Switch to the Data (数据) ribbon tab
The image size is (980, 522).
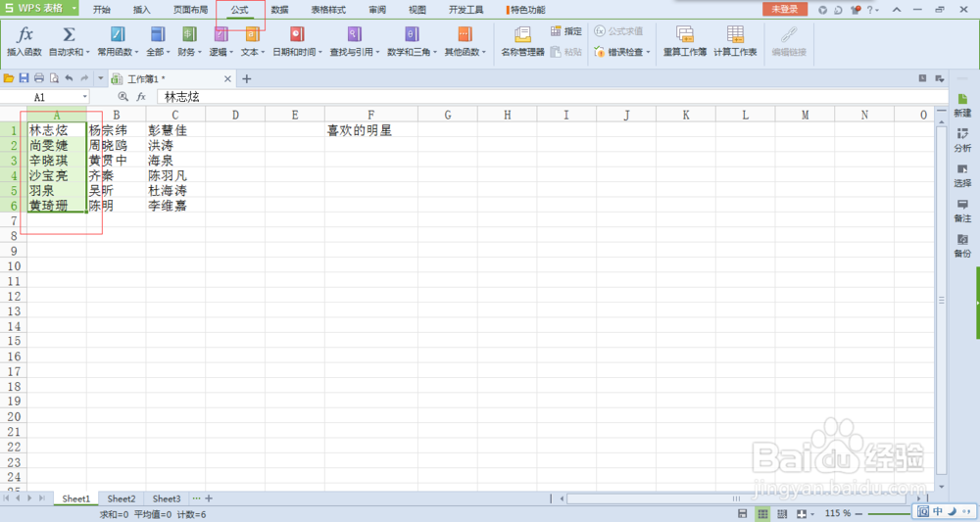pos(280,10)
